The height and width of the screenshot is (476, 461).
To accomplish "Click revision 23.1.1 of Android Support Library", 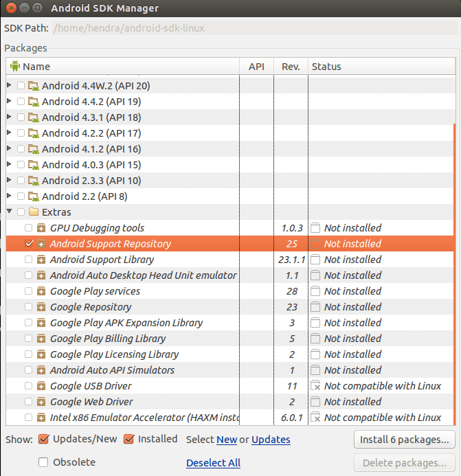I will coord(291,260).
